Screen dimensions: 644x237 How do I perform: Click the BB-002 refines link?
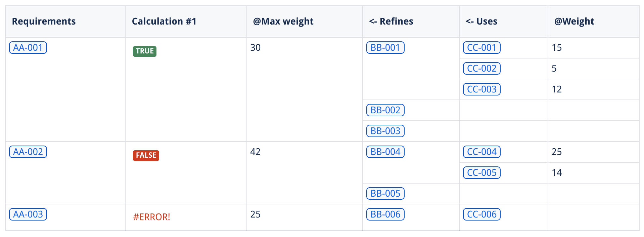click(x=385, y=110)
